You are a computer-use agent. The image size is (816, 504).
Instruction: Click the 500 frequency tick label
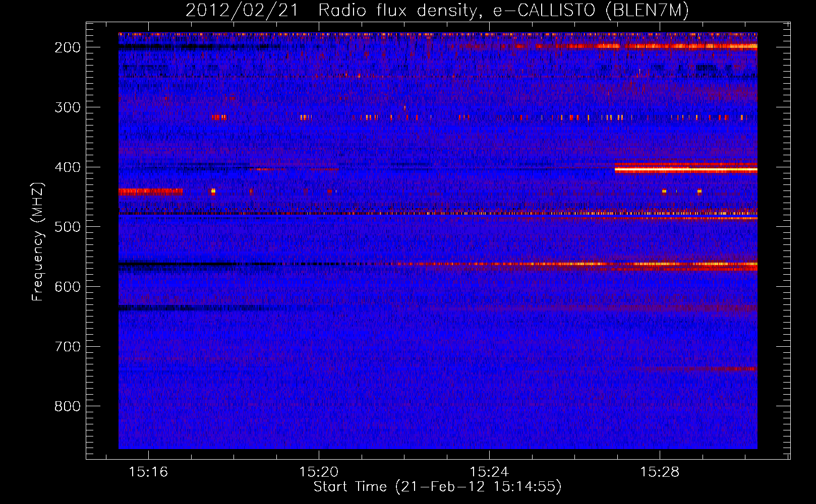(x=67, y=227)
